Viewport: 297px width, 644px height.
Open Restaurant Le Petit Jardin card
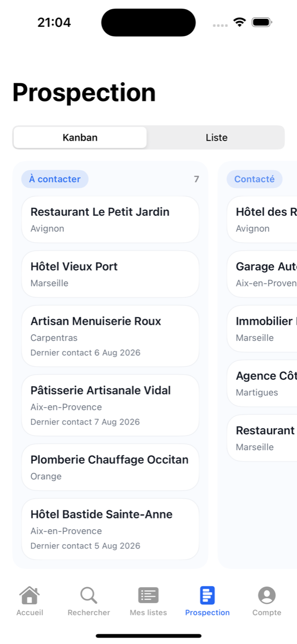pyautogui.click(x=110, y=219)
